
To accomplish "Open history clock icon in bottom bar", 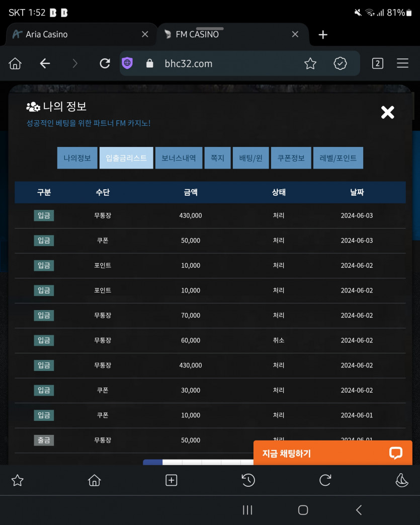I will (x=248, y=481).
